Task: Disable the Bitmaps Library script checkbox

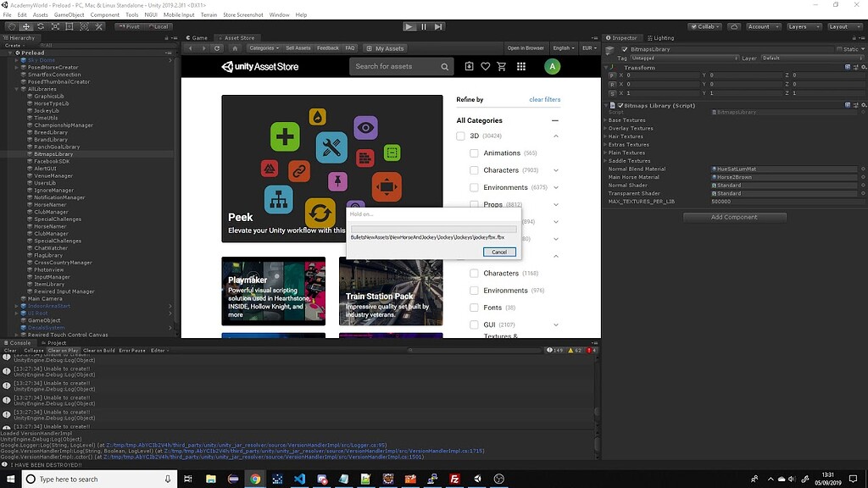Action: [x=620, y=106]
